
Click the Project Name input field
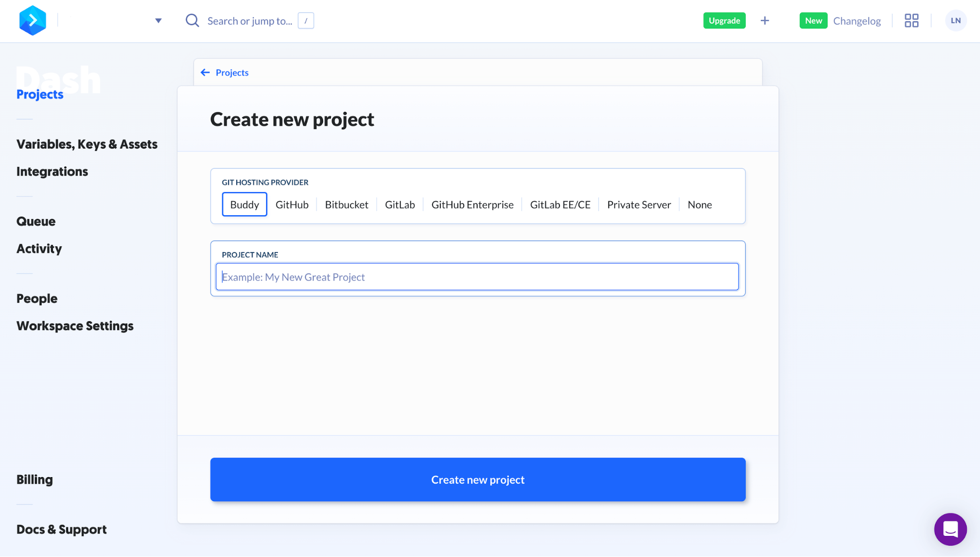[477, 277]
